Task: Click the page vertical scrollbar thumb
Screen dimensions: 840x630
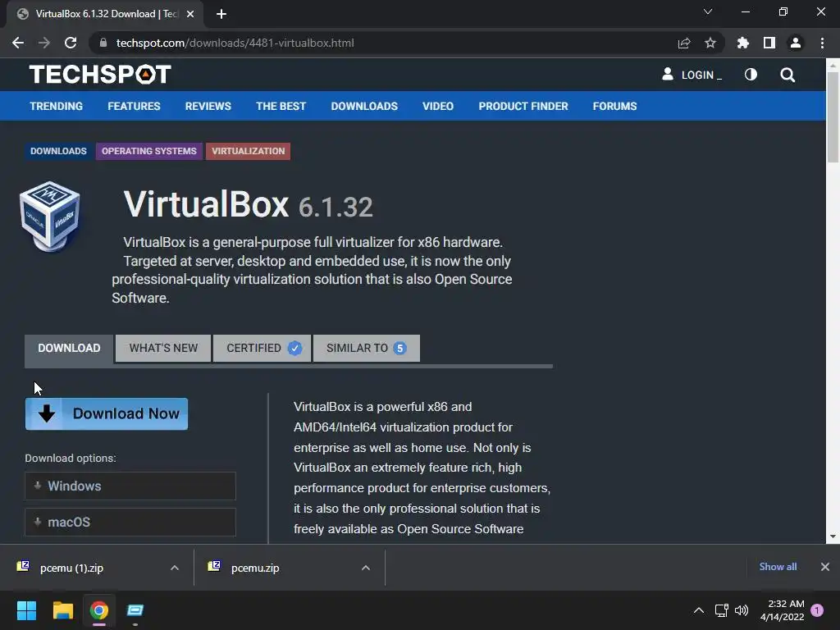Action: [x=833, y=116]
